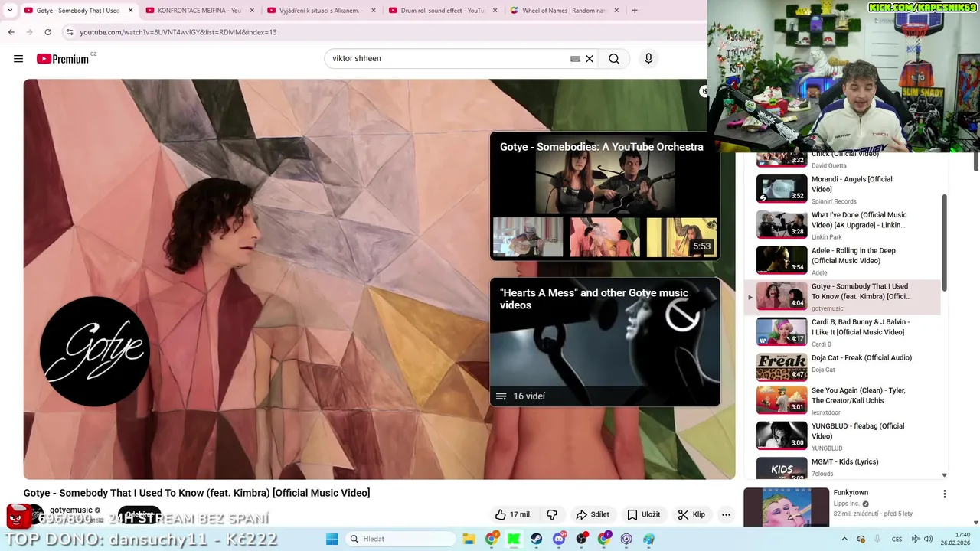
Task: Open the Windows Start menu
Action: point(332,539)
